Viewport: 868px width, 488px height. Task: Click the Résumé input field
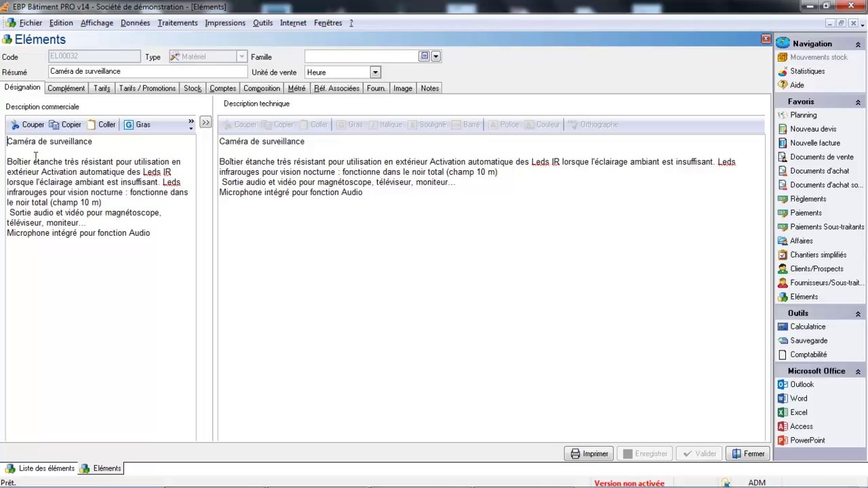pos(148,72)
